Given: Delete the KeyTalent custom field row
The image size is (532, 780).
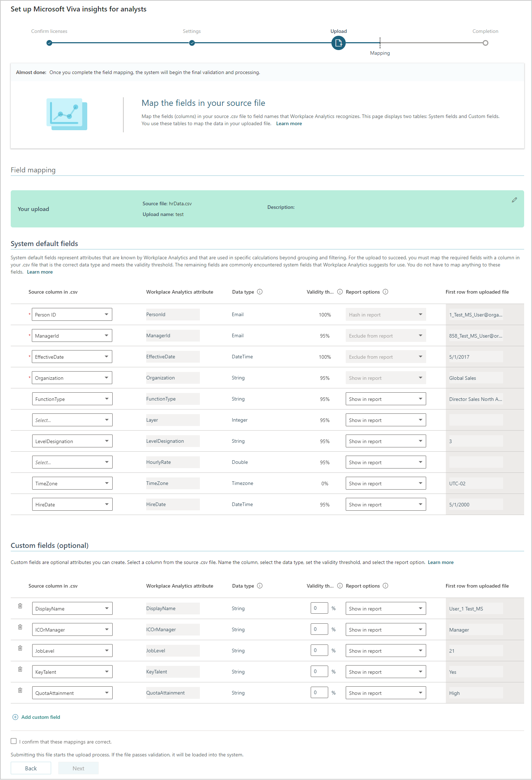Looking at the screenshot, I should tap(20, 669).
